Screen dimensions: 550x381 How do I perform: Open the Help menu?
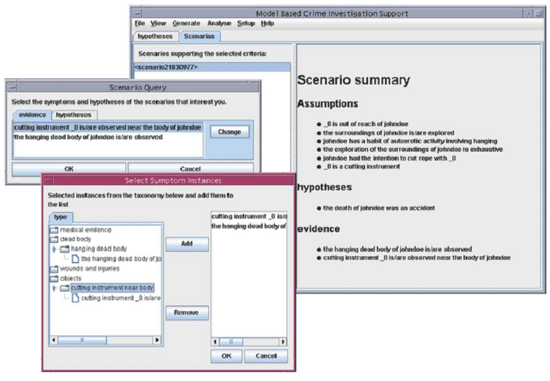(267, 24)
